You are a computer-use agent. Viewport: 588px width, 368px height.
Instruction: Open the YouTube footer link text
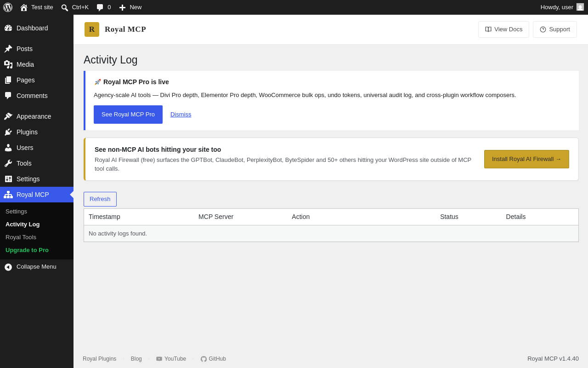click(175, 359)
